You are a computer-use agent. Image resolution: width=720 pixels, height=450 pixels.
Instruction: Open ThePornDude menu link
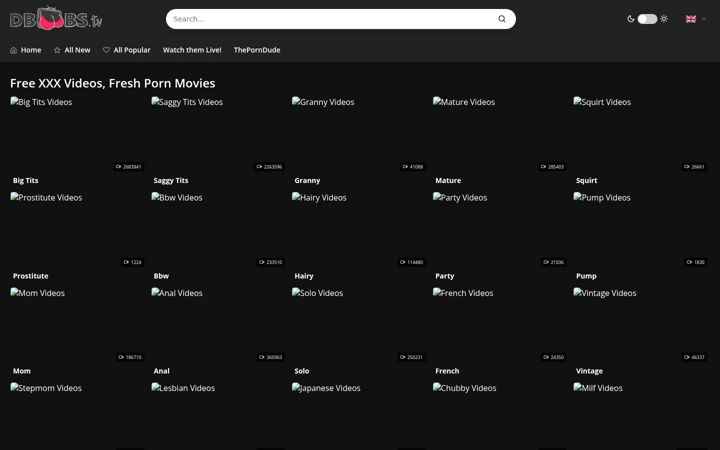click(x=257, y=50)
